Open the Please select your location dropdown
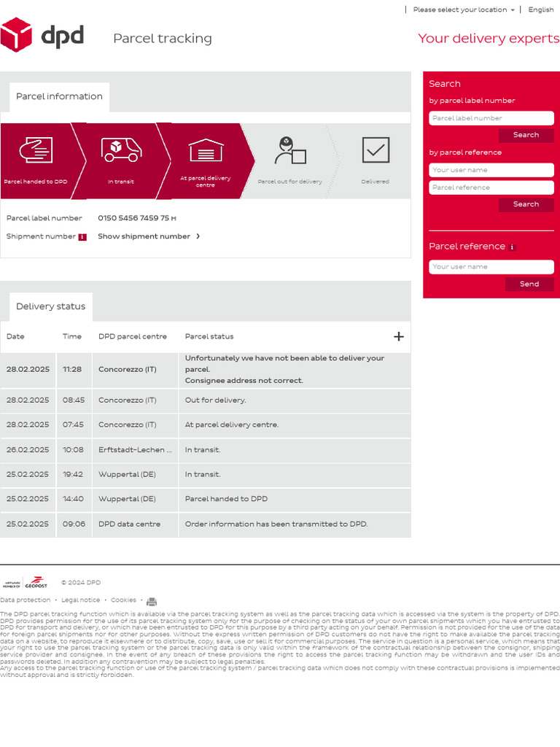This screenshot has height=747, width=560. pos(463,9)
